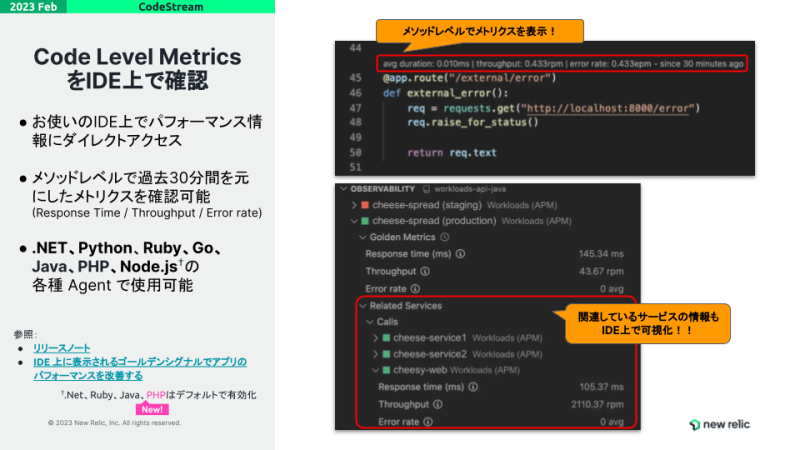Click info icon beside cheesy-web Error rate
Viewport: 800px width, 450px height.
(428, 422)
